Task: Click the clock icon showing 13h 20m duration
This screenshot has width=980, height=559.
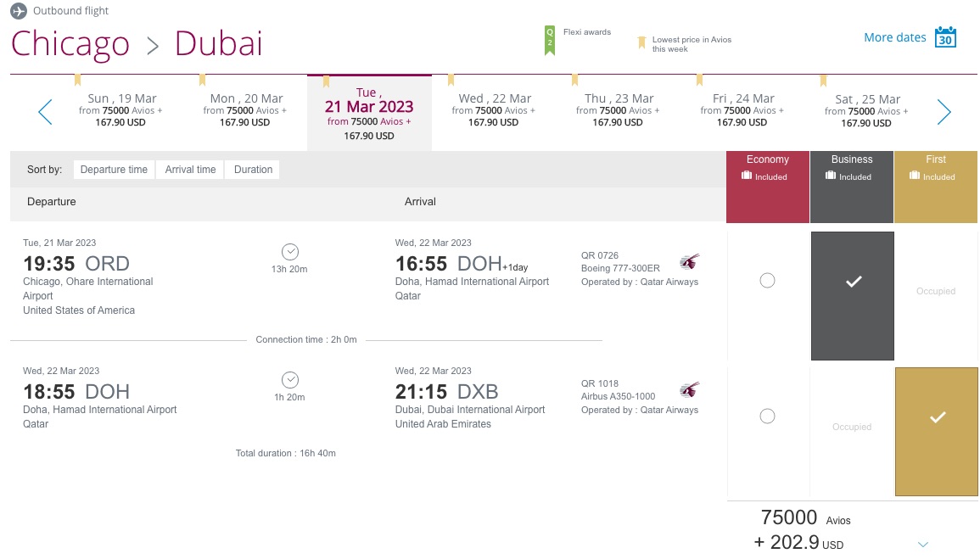Action: pos(289,251)
